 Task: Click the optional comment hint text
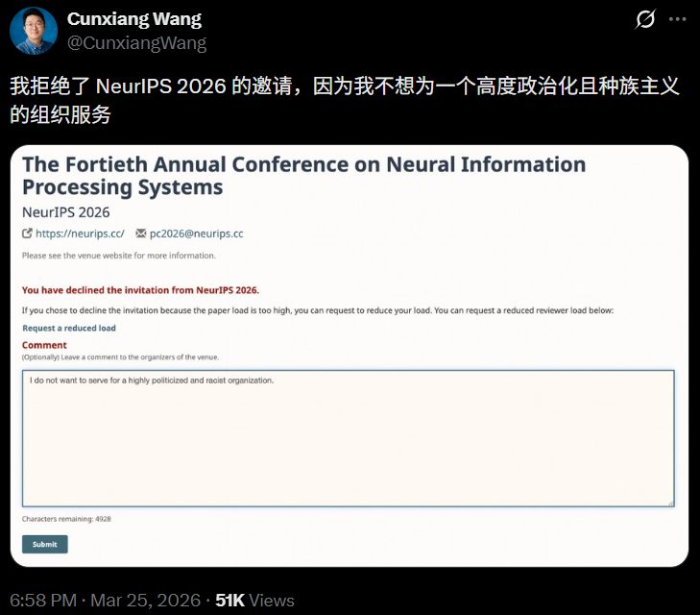pos(121,357)
